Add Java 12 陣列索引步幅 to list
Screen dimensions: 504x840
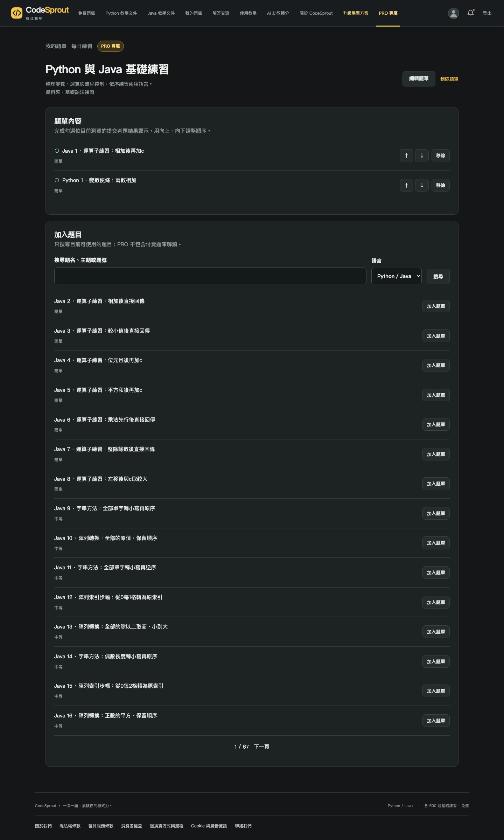436,602
